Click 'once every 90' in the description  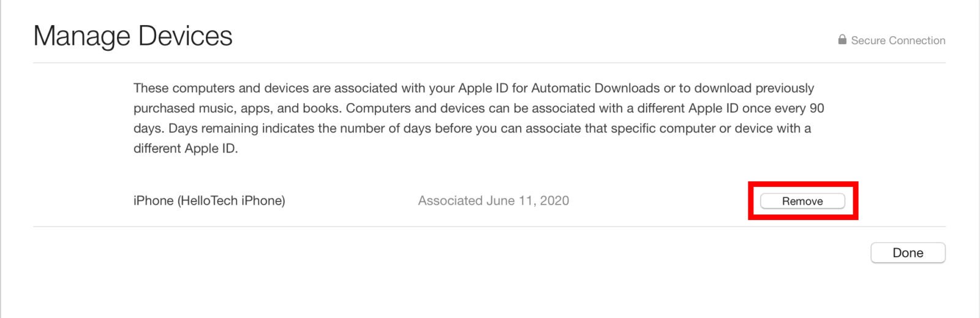(x=783, y=108)
